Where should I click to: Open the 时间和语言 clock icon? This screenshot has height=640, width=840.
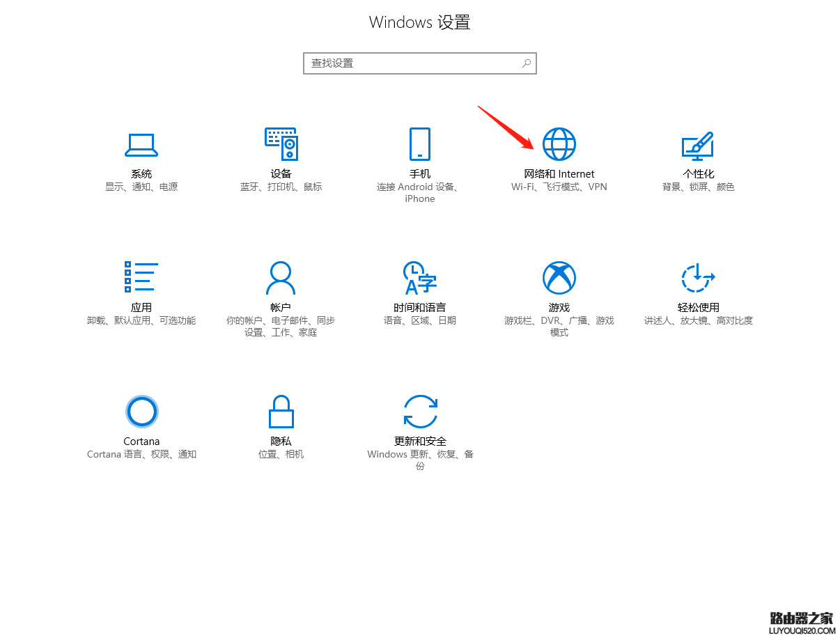[420, 278]
